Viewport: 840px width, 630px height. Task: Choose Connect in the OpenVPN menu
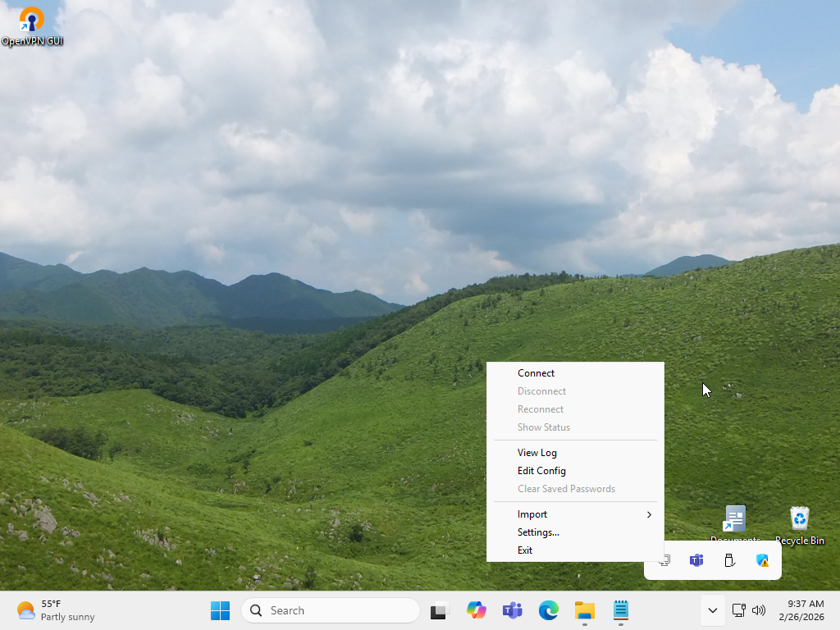(x=575, y=373)
